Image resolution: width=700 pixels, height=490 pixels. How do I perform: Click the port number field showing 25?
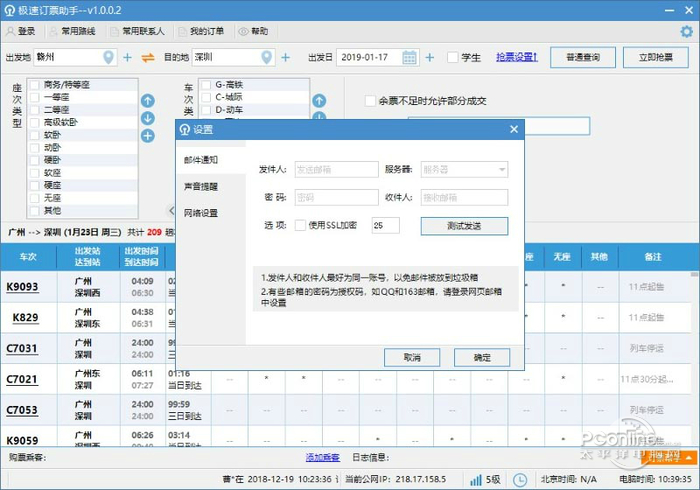(x=386, y=225)
